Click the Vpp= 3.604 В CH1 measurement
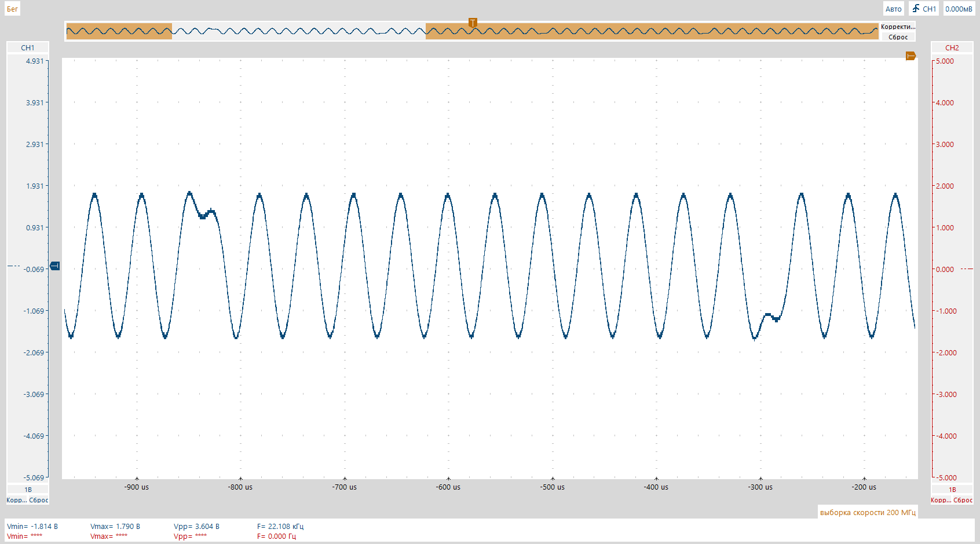 (x=196, y=527)
